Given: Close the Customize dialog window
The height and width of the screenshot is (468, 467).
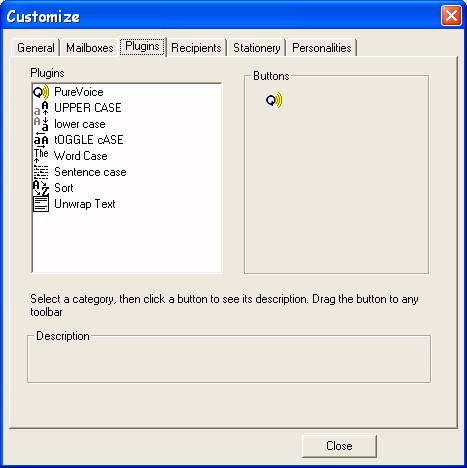Looking at the screenshot, I should pyautogui.click(x=451, y=16).
